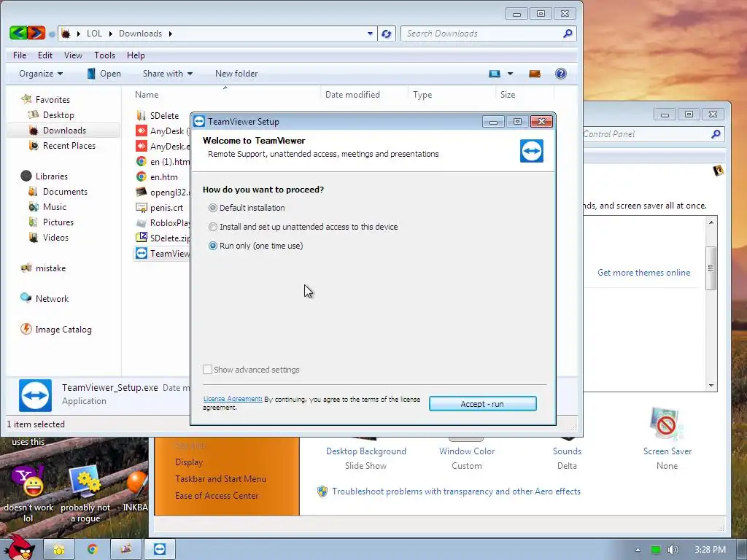Expand the breadcrumb arrow after Downloads
The width and height of the screenshot is (747, 560).
tap(170, 34)
